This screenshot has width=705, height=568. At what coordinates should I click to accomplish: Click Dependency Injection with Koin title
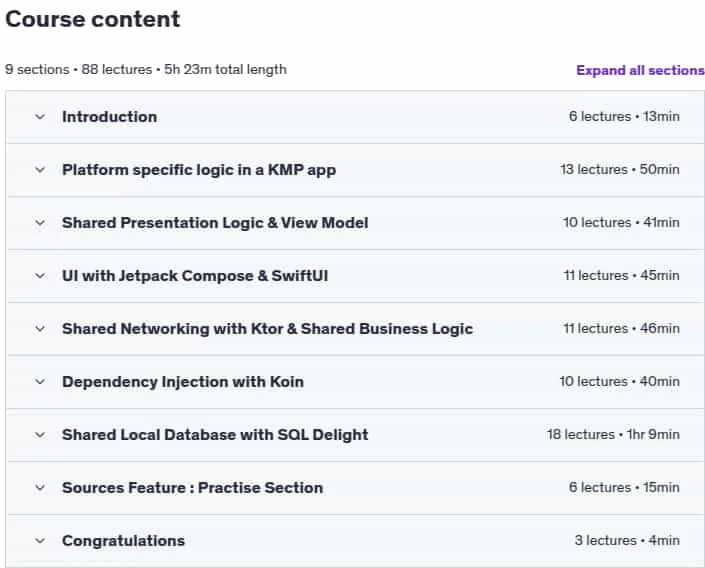click(183, 382)
